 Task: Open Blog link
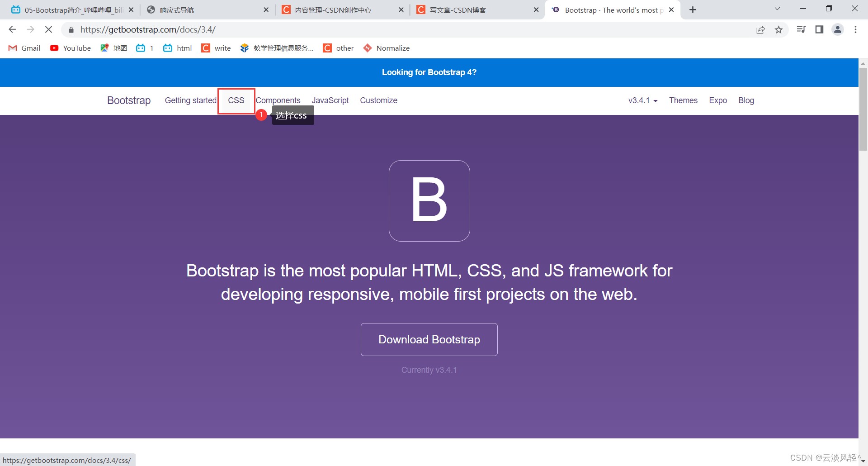point(746,100)
